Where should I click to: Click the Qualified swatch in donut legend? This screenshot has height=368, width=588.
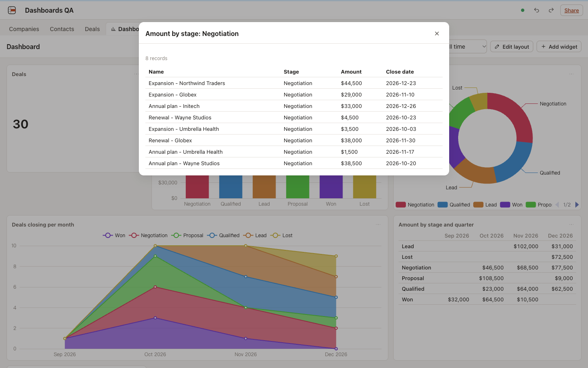click(443, 205)
